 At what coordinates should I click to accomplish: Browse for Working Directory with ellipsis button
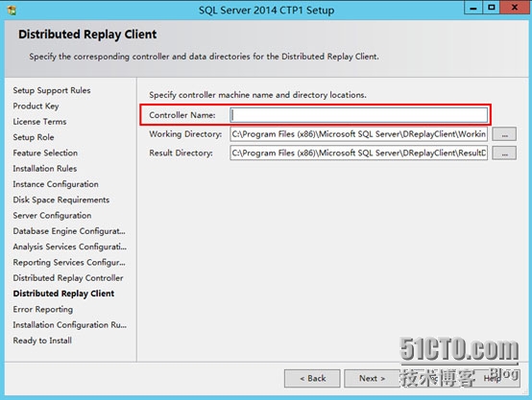[504, 134]
